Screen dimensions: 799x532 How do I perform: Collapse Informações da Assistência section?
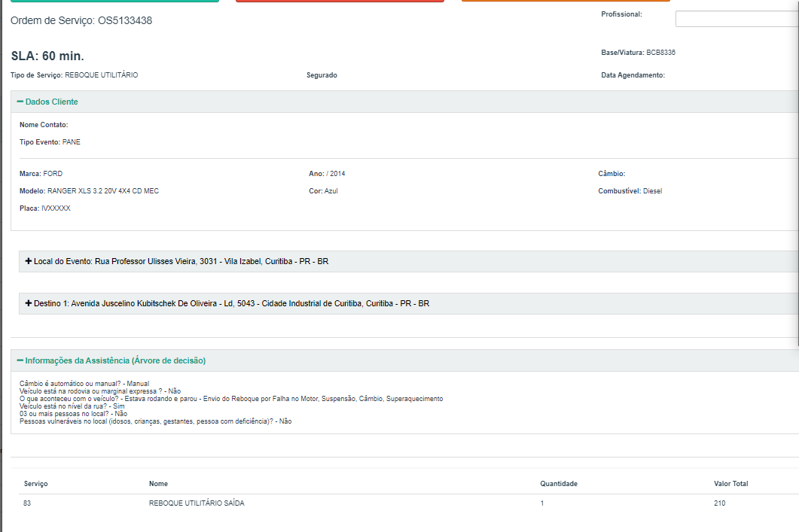(111, 360)
